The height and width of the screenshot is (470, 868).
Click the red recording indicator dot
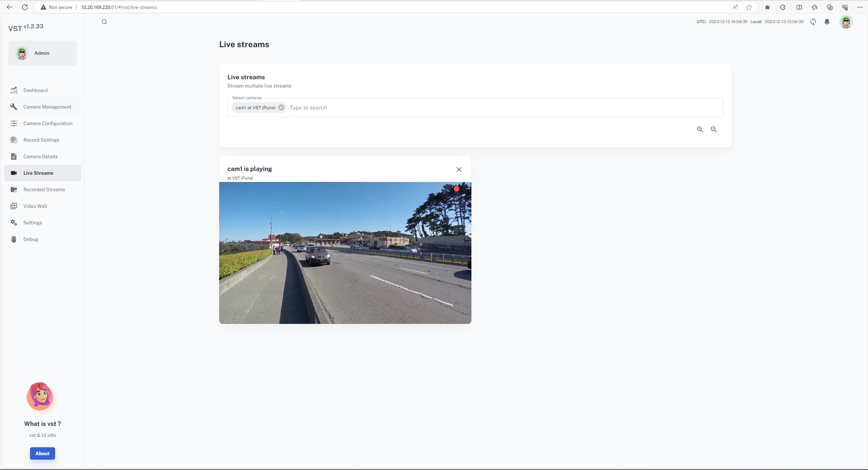(457, 189)
